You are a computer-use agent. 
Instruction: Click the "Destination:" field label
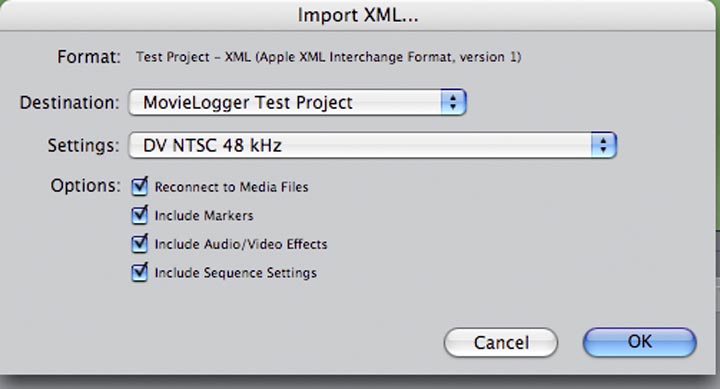click(69, 102)
